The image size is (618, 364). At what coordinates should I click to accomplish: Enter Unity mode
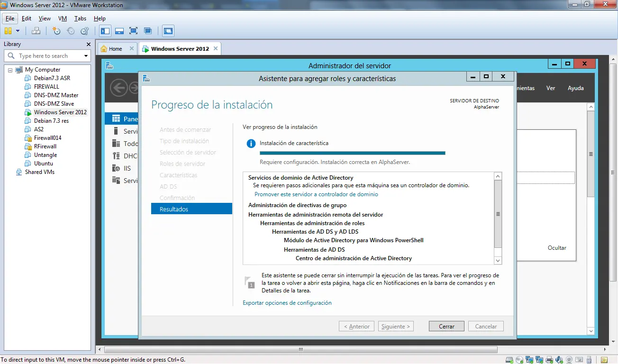[148, 31]
